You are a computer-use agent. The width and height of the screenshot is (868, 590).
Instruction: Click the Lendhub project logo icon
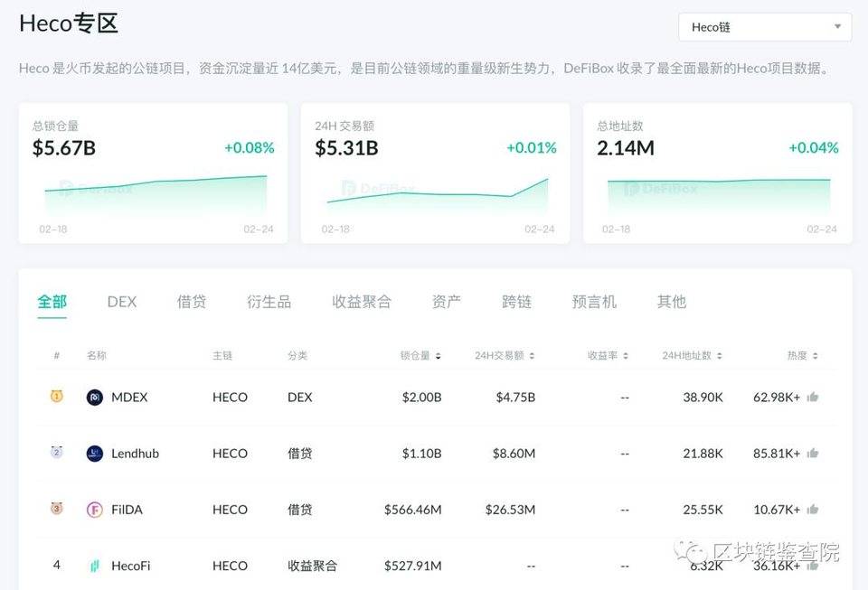[x=95, y=454]
